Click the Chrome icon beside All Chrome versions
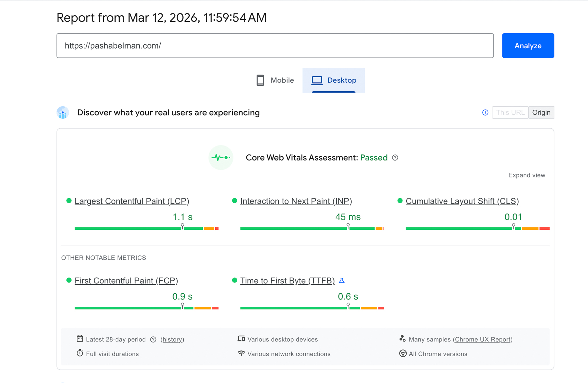The height and width of the screenshot is (383, 588). coord(403,354)
